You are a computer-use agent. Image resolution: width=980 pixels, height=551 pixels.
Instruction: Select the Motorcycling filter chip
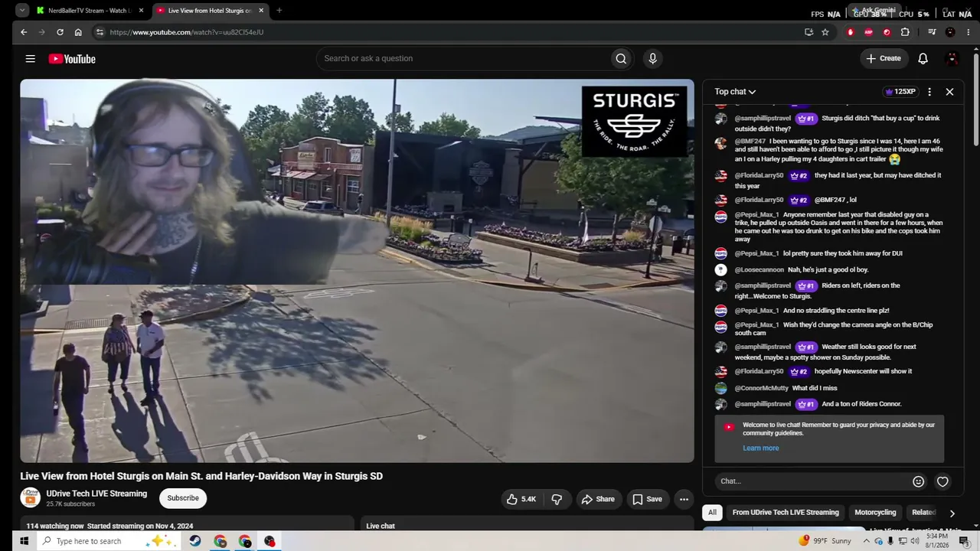pos(875,513)
